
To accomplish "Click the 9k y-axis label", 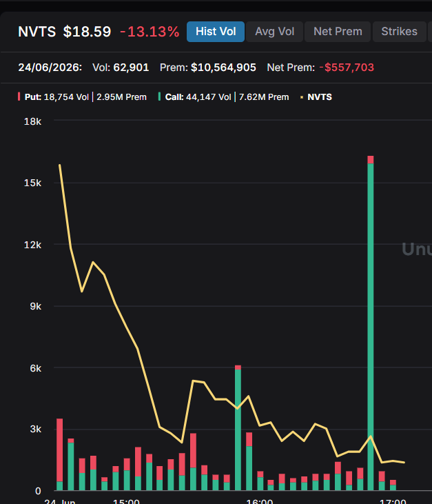I will point(36,306).
